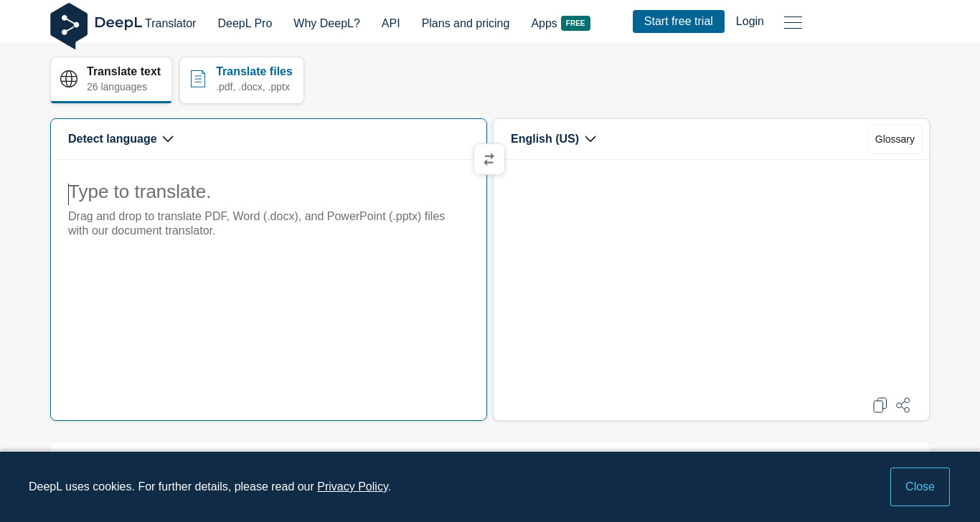Open the hamburger menu icon
The width and height of the screenshot is (980, 522).
click(x=793, y=22)
